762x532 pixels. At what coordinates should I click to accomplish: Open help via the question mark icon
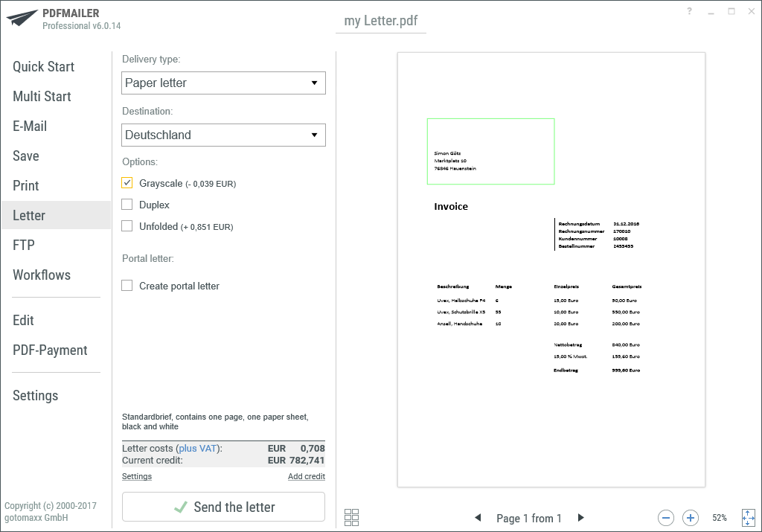click(688, 11)
